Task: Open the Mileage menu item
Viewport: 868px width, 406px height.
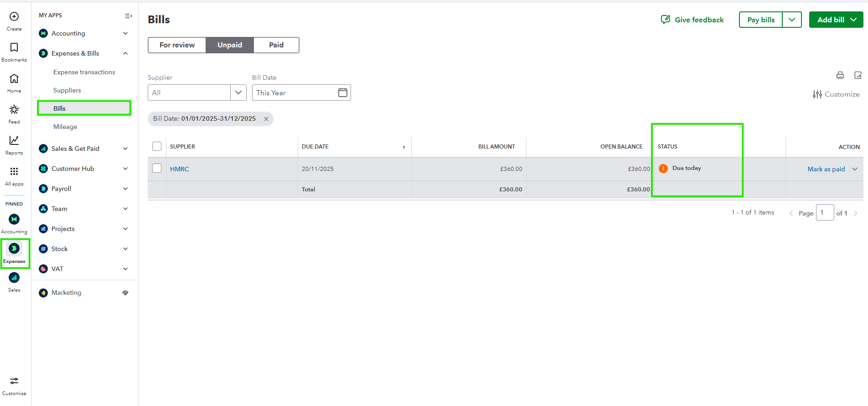Action: click(65, 127)
